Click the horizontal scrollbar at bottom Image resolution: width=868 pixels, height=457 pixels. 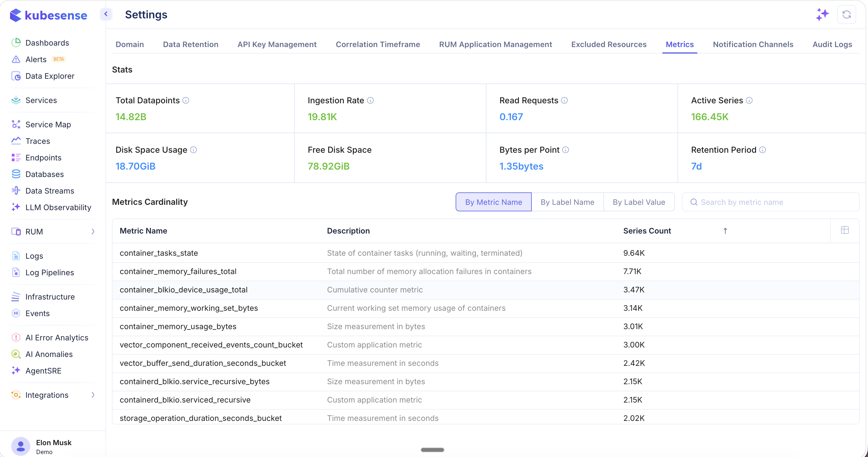click(x=432, y=450)
